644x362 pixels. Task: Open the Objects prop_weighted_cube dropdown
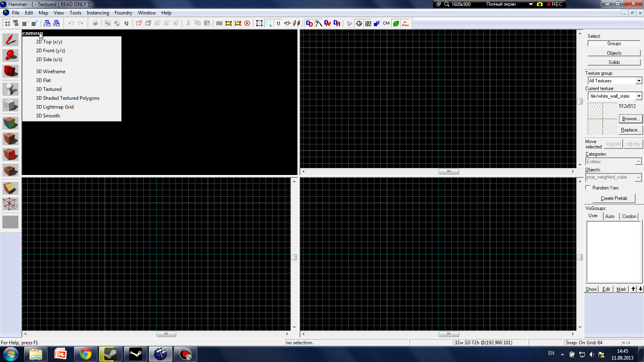pos(638,177)
